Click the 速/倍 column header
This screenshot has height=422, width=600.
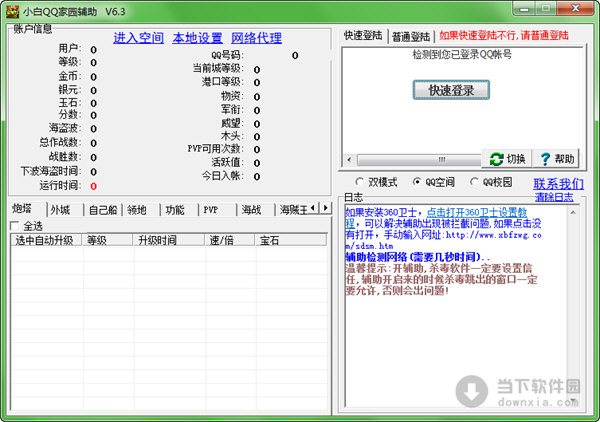pyautogui.click(x=230, y=240)
